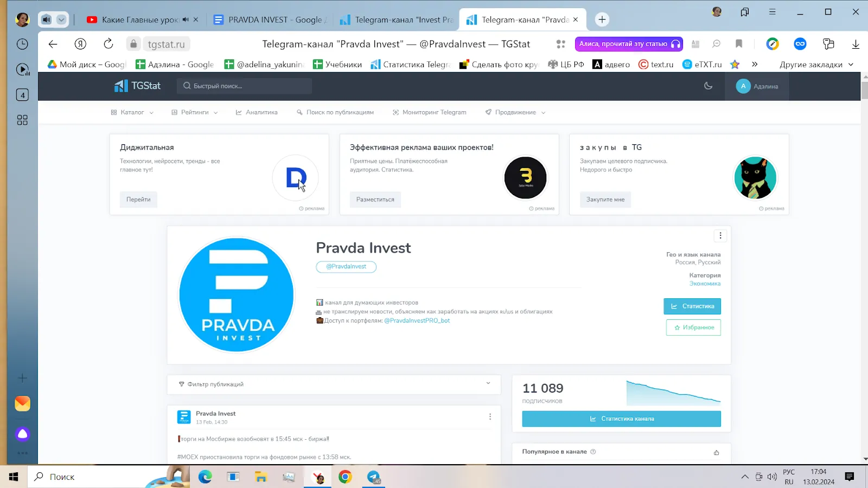Open reader mode icon
This screenshot has width=868, height=488.
click(x=695, y=44)
